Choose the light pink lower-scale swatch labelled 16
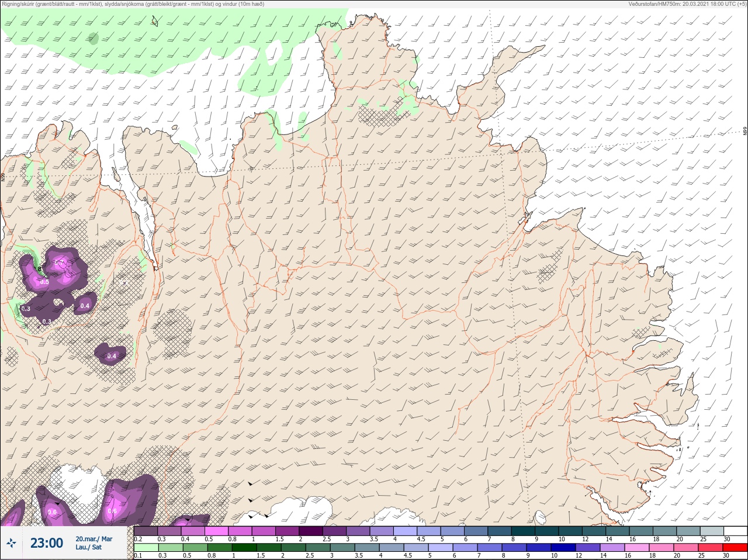Image resolution: width=748 pixels, height=560 pixels. 637,547
